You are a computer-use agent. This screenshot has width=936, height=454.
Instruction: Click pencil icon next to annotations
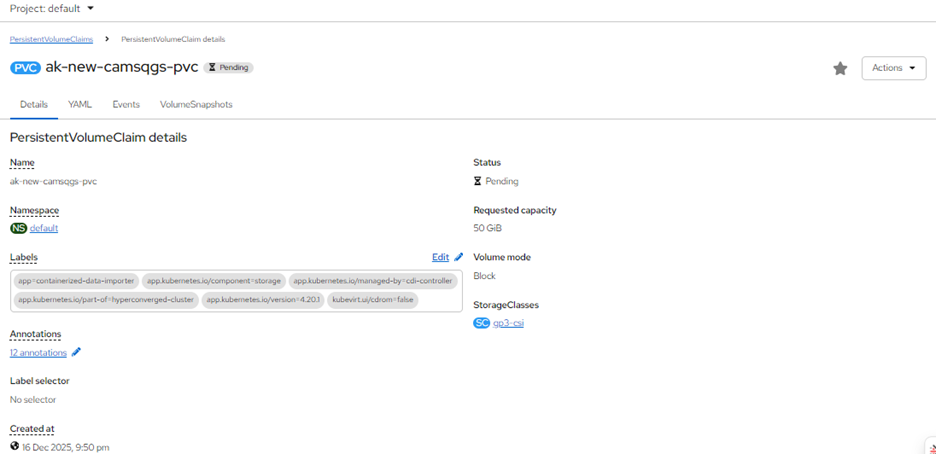pos(76,353)
